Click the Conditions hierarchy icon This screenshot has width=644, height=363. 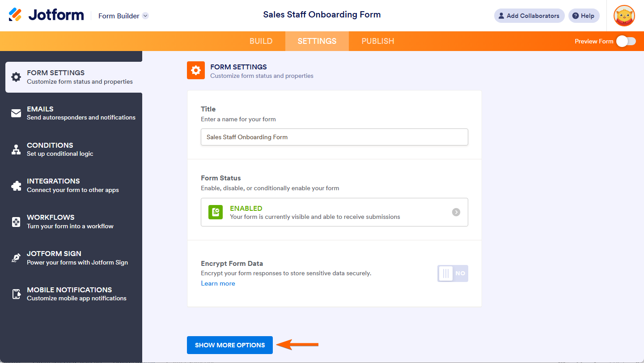tap(16, 149)
